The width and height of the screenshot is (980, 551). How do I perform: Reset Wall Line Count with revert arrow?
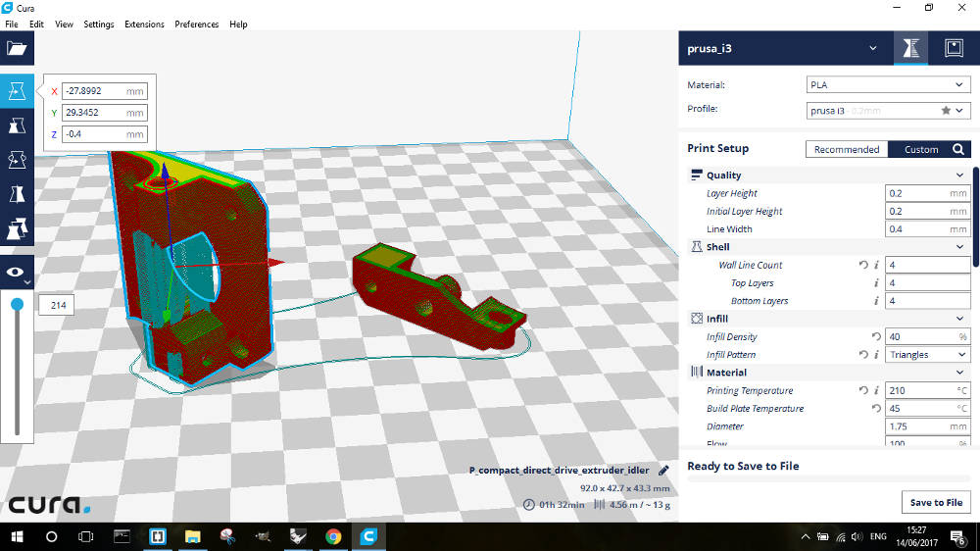click(x=863, y=265)
